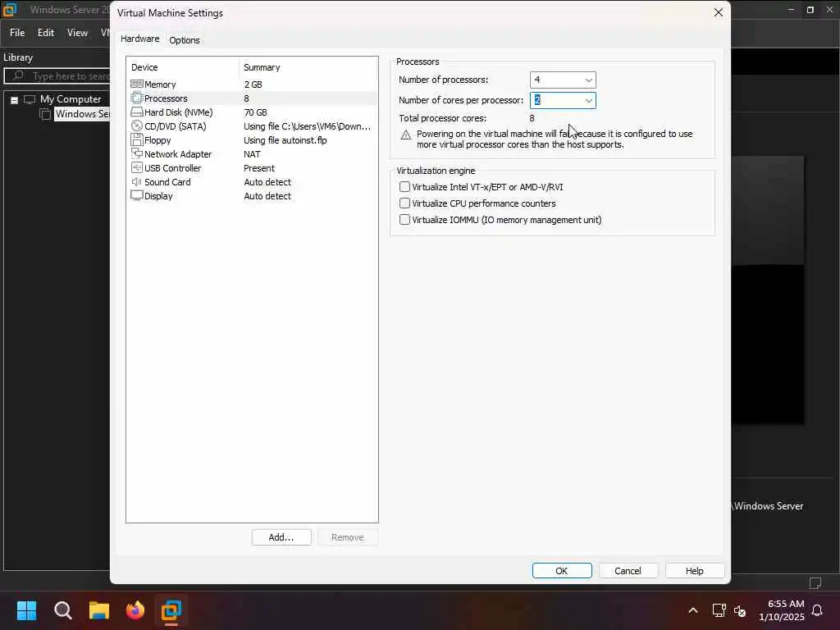Open the File menu

tap(17, 33)
